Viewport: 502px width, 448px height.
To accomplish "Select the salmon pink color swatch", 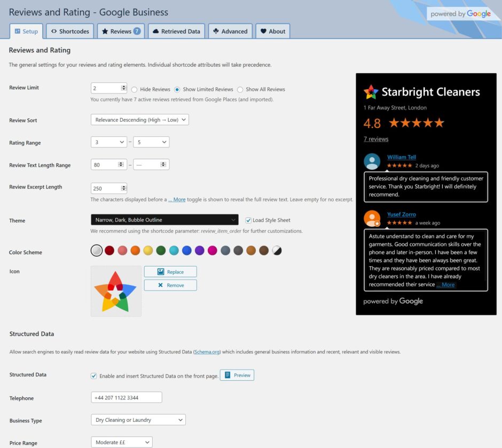I will coord(122,250).
